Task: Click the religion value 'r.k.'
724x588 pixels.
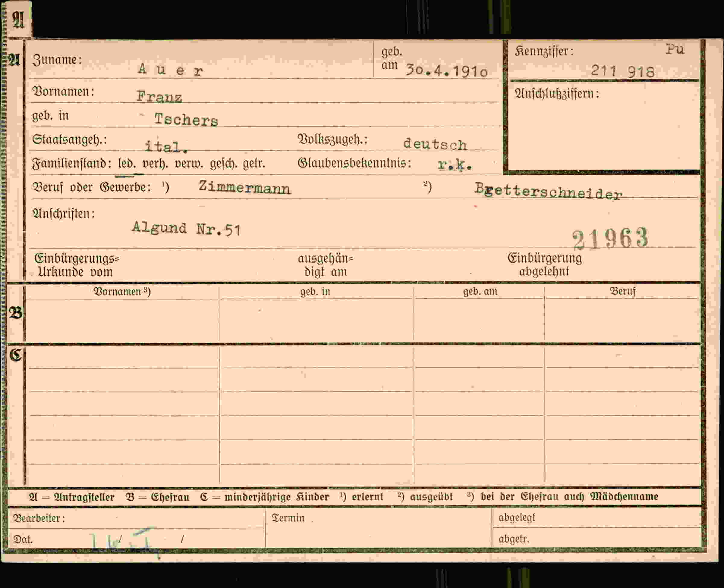Action: (x=455, y=164)
